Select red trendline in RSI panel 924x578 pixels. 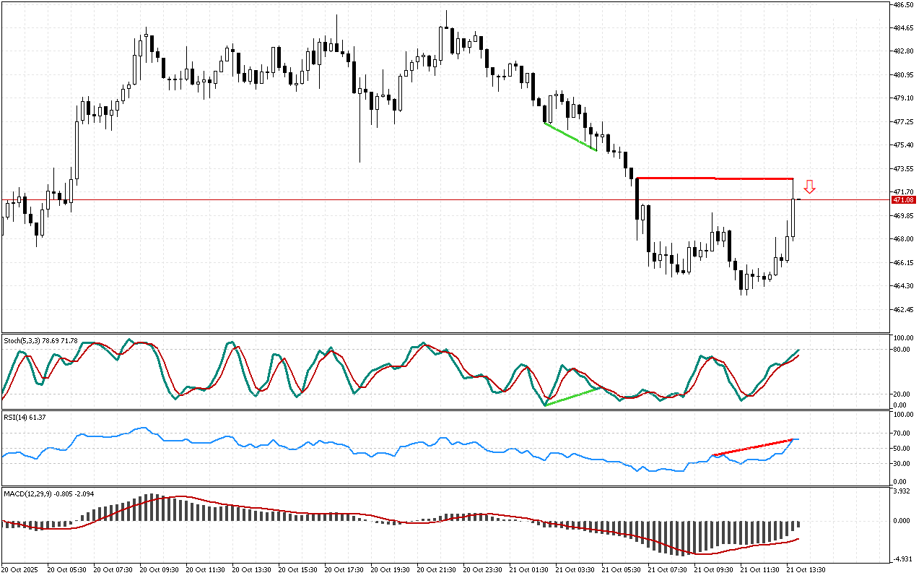tap(752, 447)
